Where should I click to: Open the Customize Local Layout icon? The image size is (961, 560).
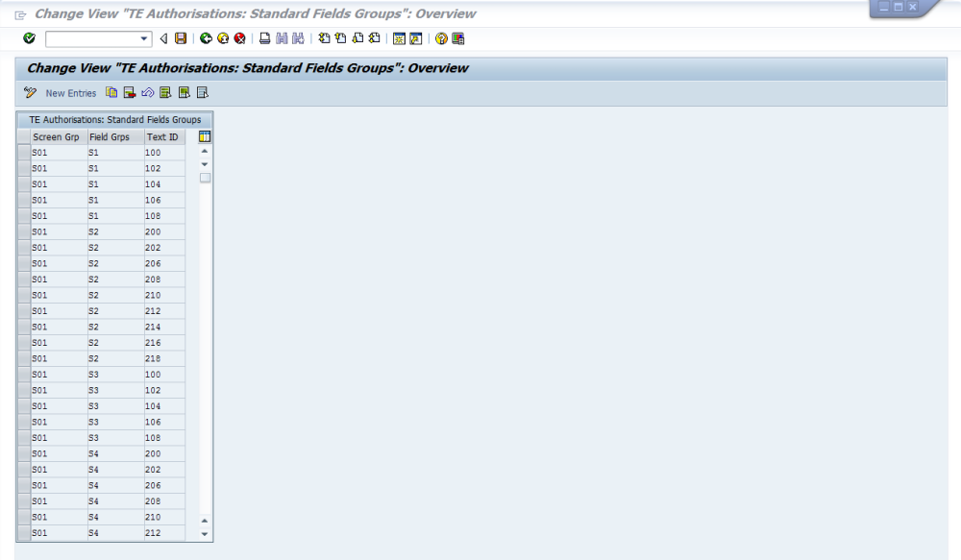click(x=457, y=38)
